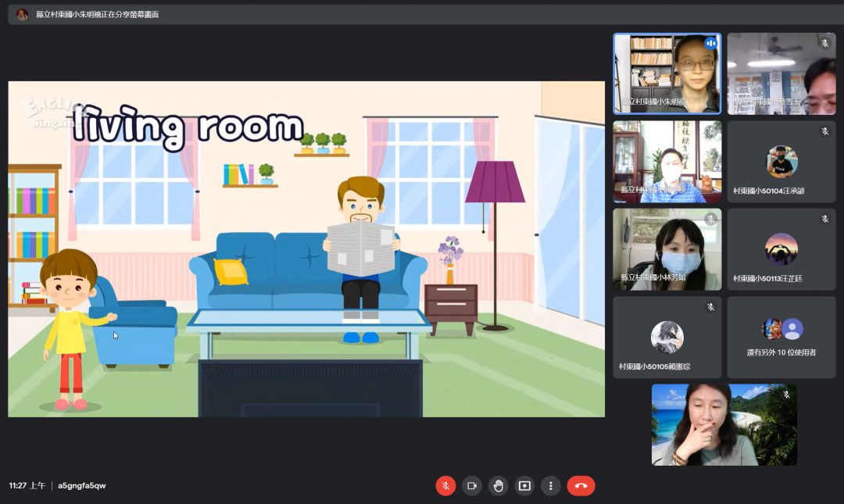Click muted mic icon on 50104 tile

(825, 130)
